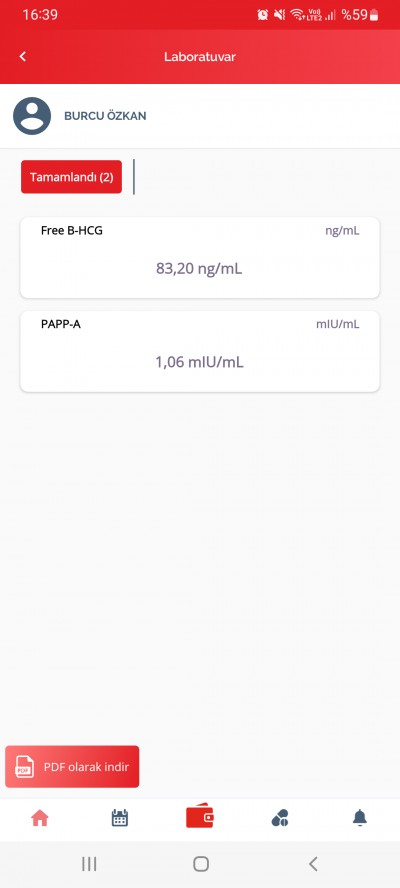The image size is (400, 888).
Task: Open the calendar appointments icon
Action: (x=120, y=818)
